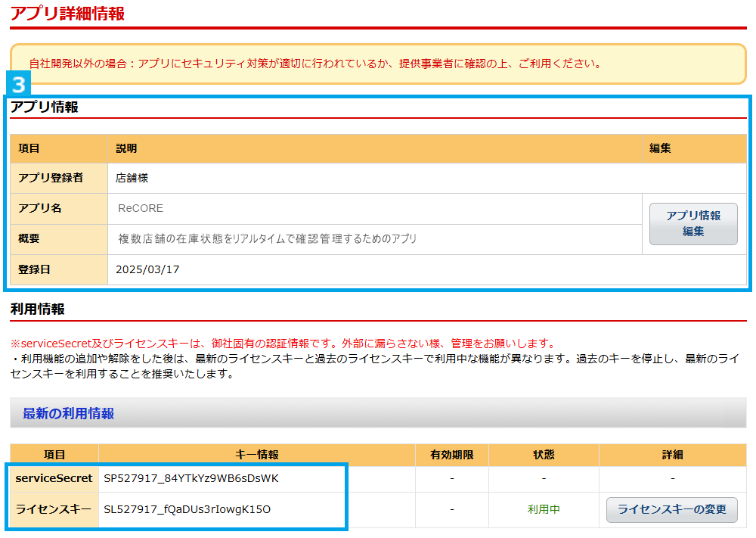756x538 pixels.
Task: Click the キー情報 column header
Action: [256, 455]
